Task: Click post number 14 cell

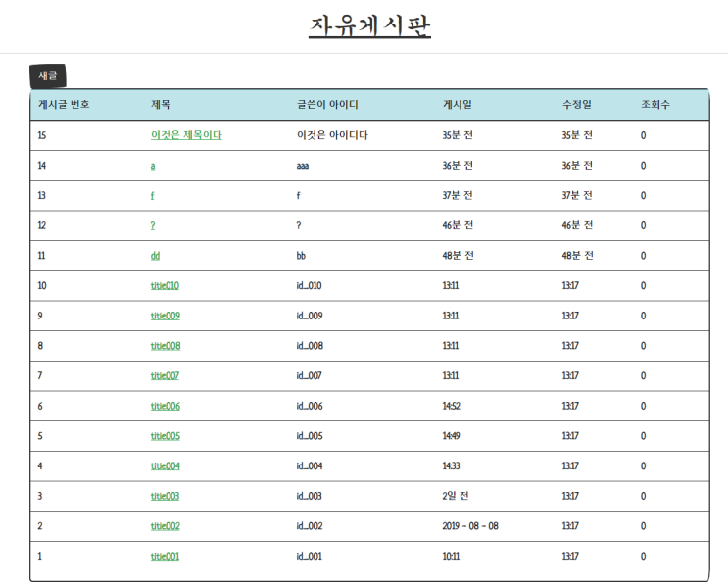Action: 42,166
